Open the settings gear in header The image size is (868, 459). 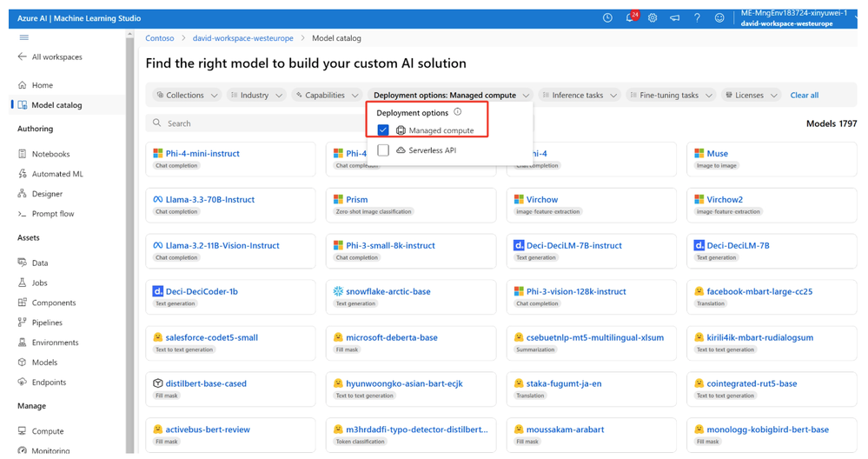point(653,17)
